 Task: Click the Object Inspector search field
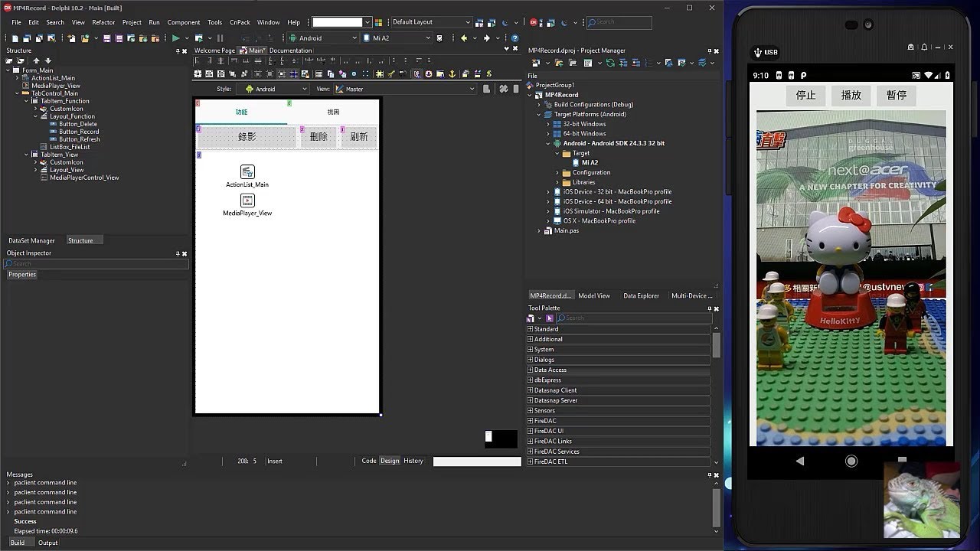point(96,264)
